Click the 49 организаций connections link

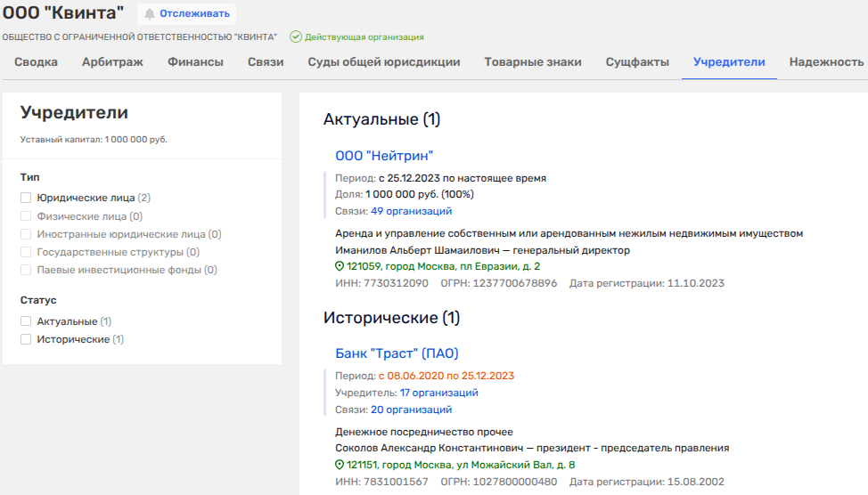click(x=412, y=211)
